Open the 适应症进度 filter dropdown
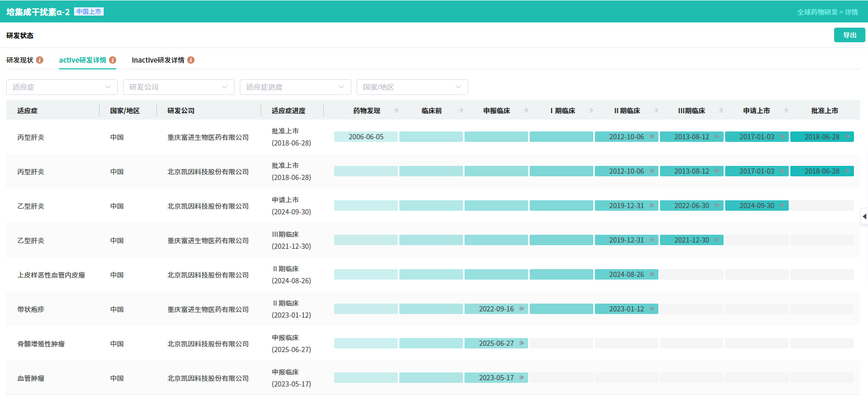The height and width of the screenshot is (398, 868). [x=295, y=87]
